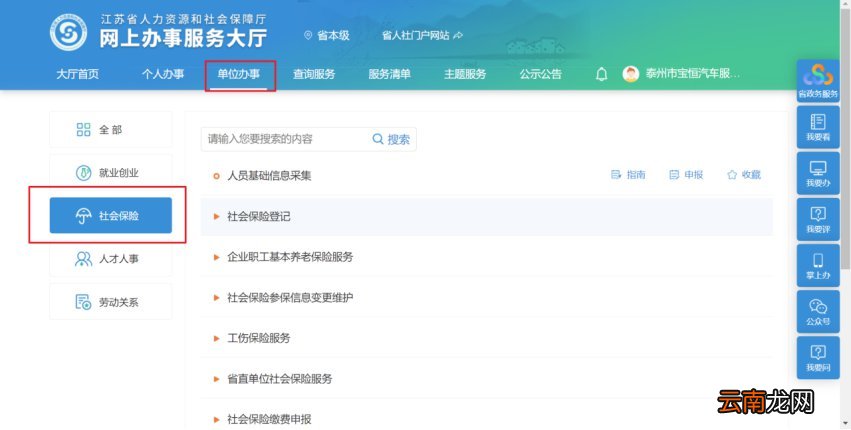Click the 我要办 monitor icon
The height and width of the screenshot is (430, 851).
coord(818,168)
